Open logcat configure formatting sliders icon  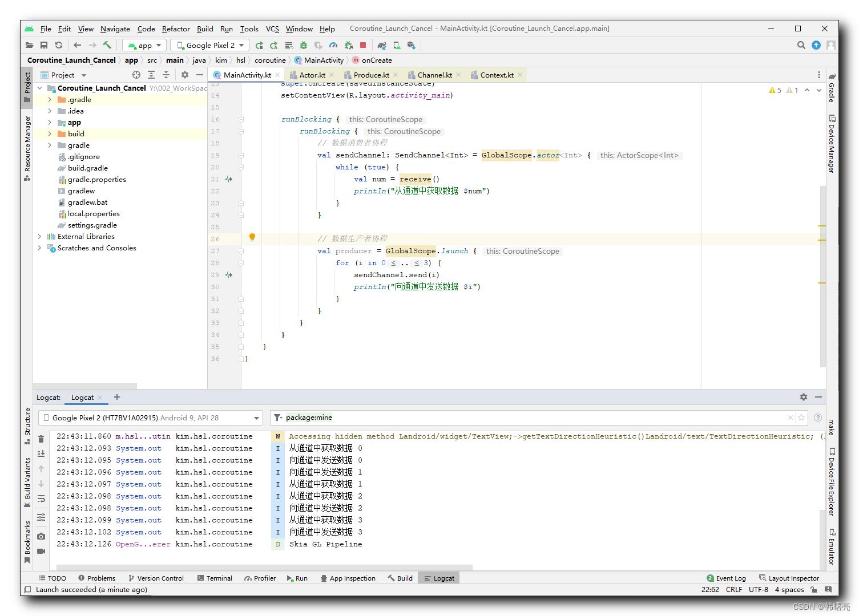[x=41, y=517]
